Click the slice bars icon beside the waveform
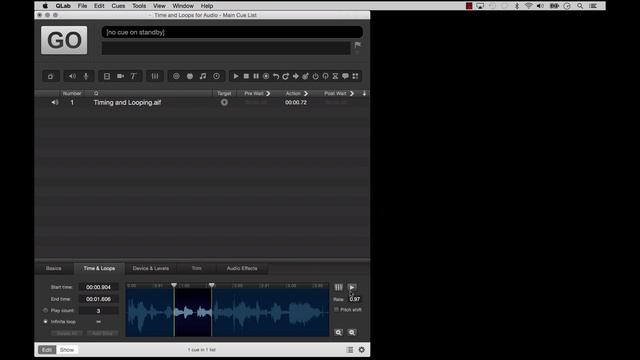The image size is (640, 360). coord(338,287)
